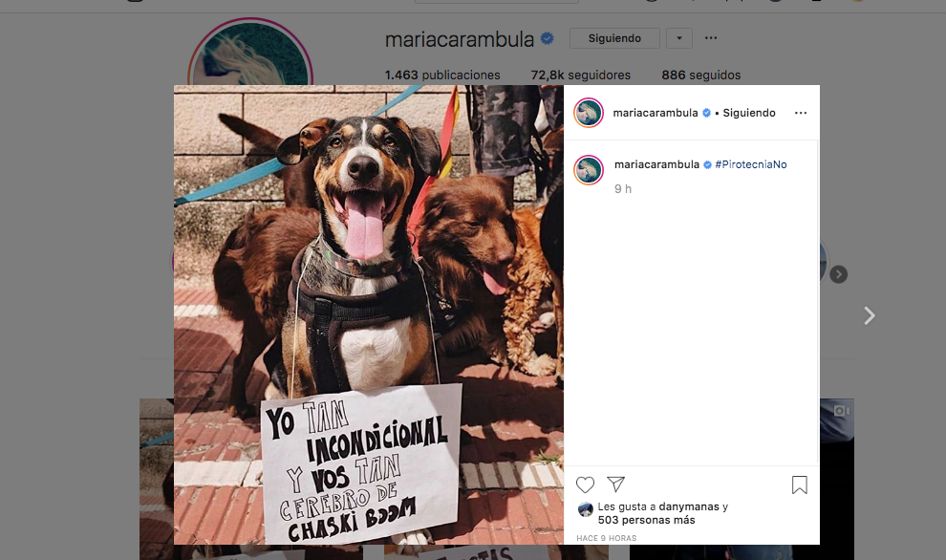This screenshot has width=946, height=560.
Task: Share post via paper plane icon
Action: 615,484
